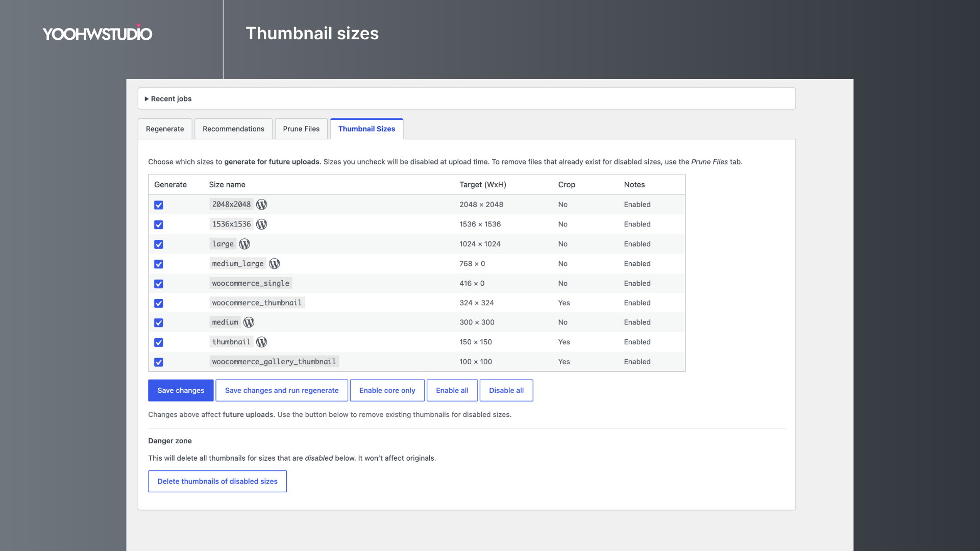Toggle the medium_large size checkbox
The height and width of the screenshot is (551, 980).
click(159, 264)
